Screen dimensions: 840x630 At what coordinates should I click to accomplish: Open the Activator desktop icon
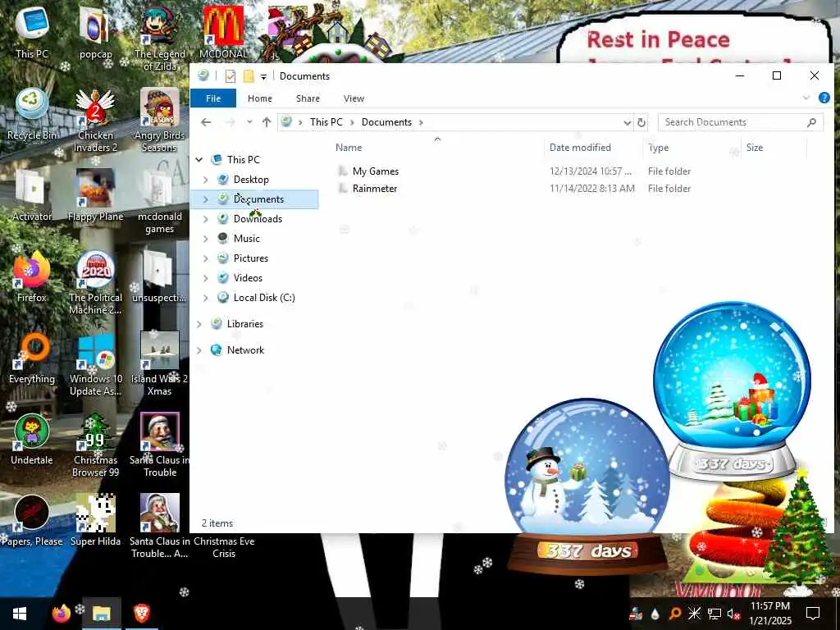point(32,195)
